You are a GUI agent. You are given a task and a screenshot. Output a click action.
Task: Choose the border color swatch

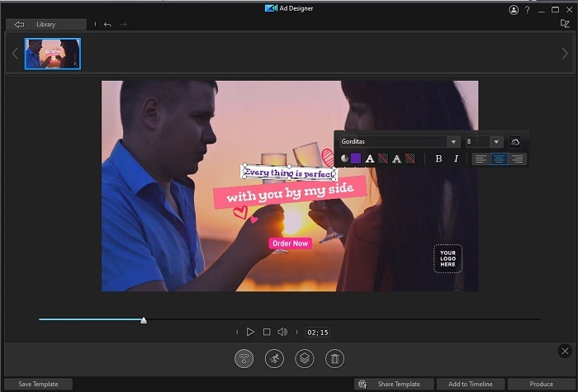tap(383, 158)
